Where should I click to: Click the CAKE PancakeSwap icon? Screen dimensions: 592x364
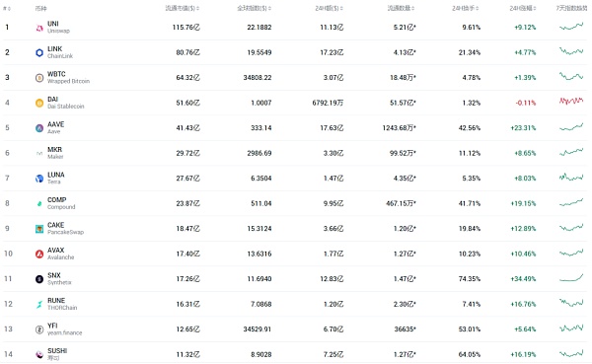tap(39, 229)
